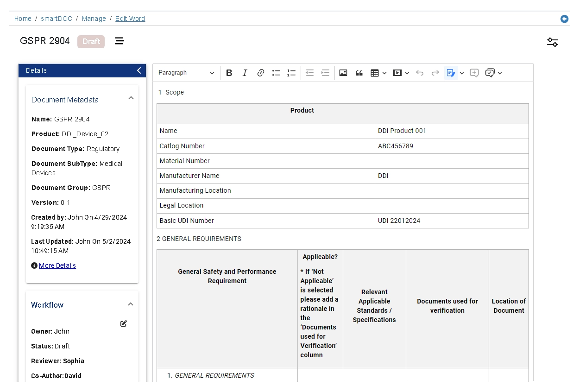Insert a numbered list
The width and height of the screenshot is (579, 392).
[291, 73]
